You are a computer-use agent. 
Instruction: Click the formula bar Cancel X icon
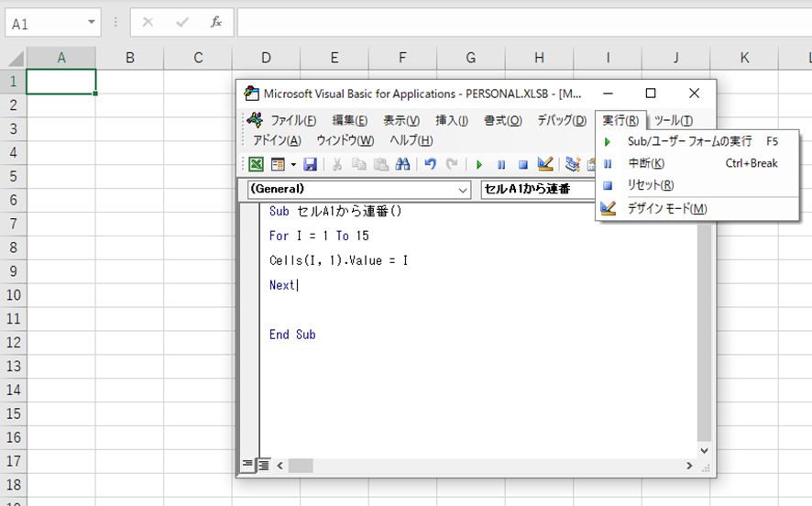click(x=148, y=22)
